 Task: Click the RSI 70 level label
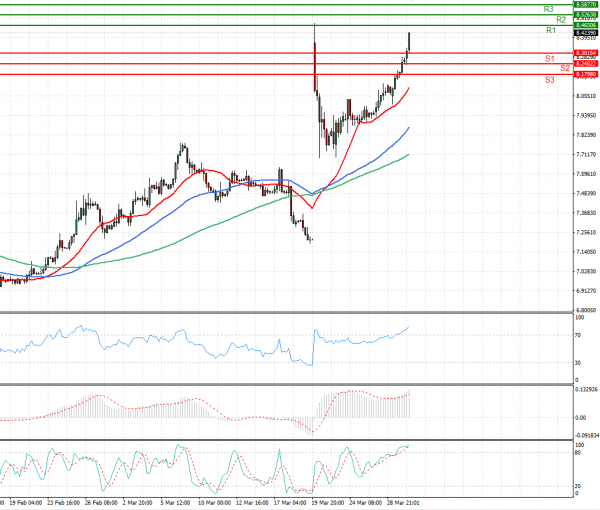578,335
